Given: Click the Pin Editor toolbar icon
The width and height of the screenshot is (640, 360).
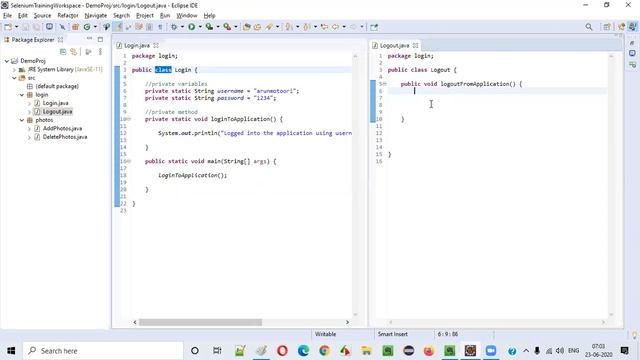Looking at the screenshot, I should [374, 27].
